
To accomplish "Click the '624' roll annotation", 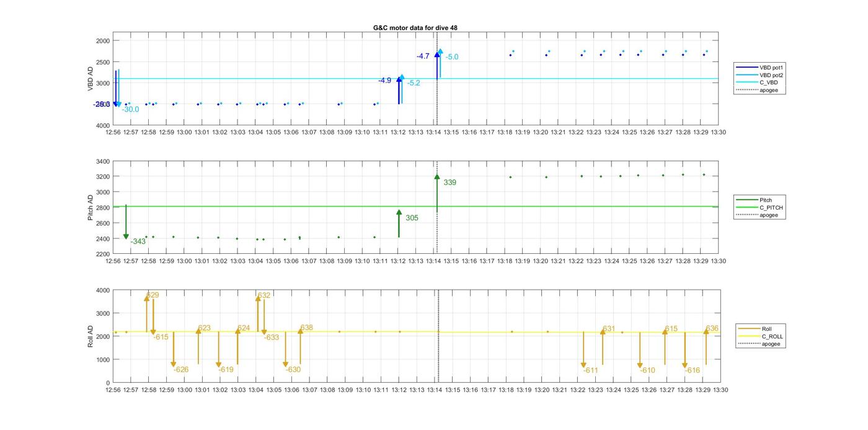I will (244, 328).
